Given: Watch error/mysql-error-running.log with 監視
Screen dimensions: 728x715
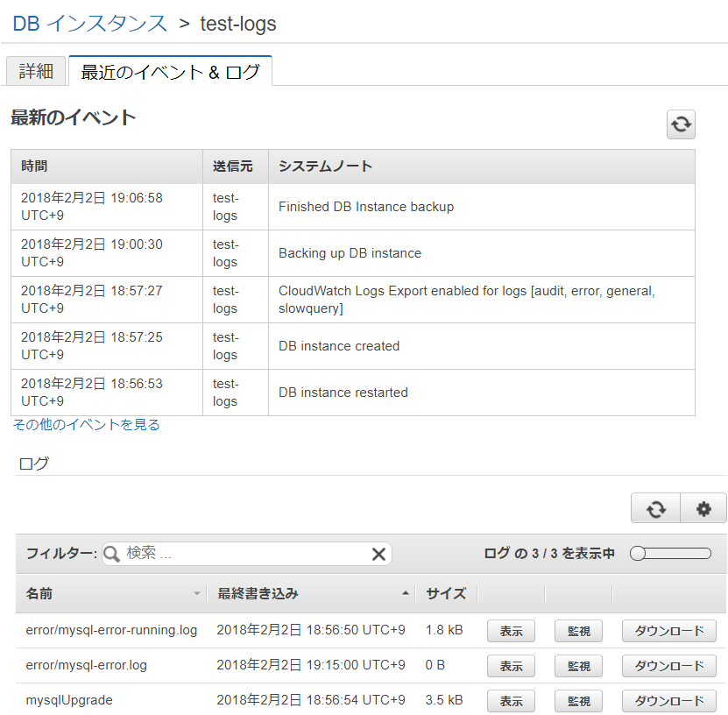Looking at the screenshot, I should [578, 631].
